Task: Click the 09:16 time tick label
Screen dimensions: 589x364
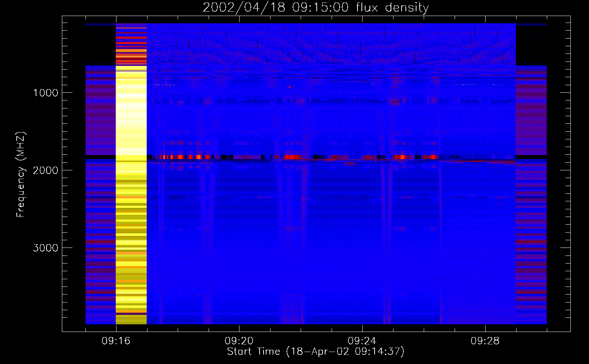Action: [x=116, y=341]
